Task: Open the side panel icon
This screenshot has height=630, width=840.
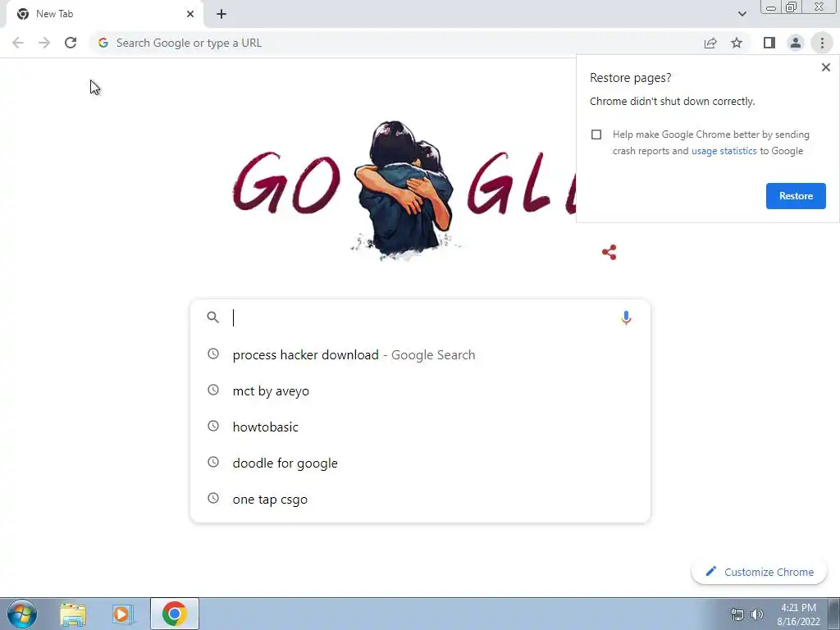Action: (x=769, y=43)
